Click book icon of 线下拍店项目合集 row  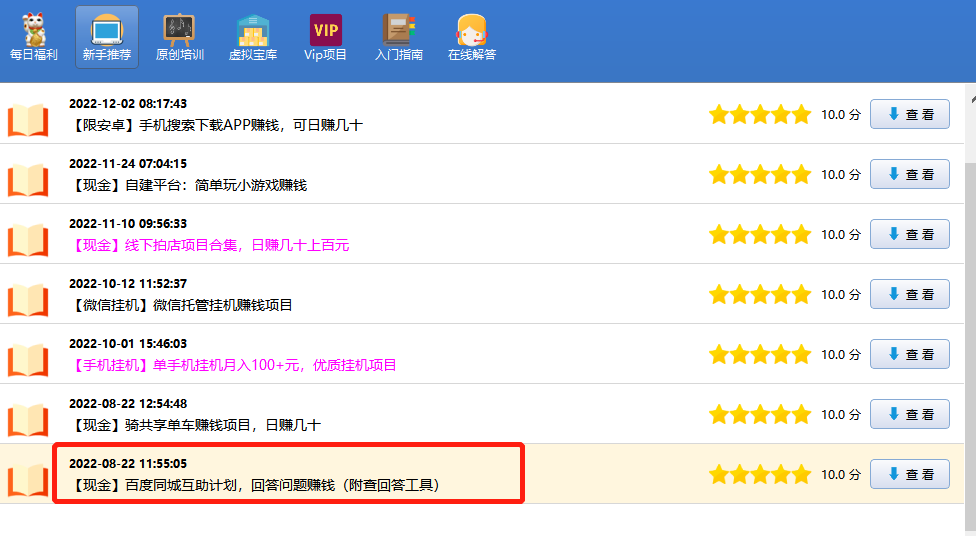click(x=28, y=240)
